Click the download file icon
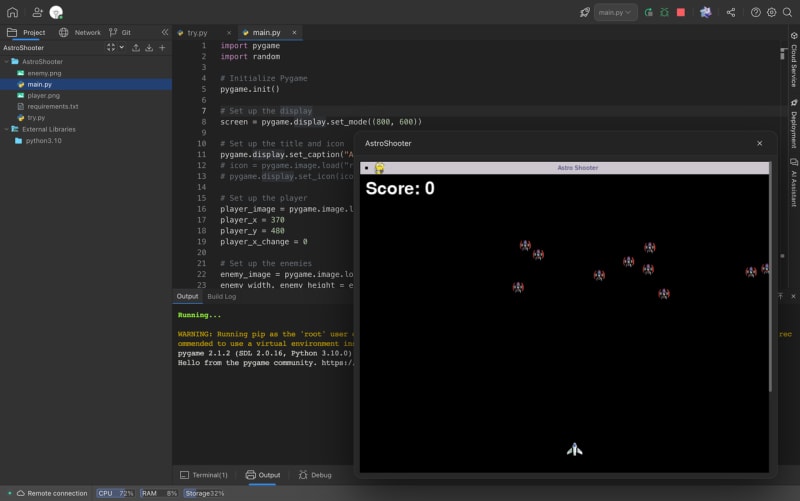This screenshot has width=800, height=501. pos(149,47)
